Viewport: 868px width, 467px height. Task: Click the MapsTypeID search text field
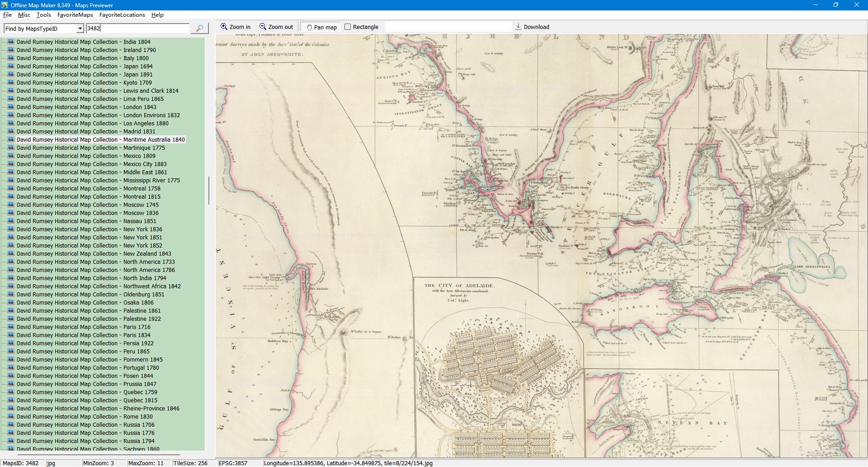click(137, 29)
